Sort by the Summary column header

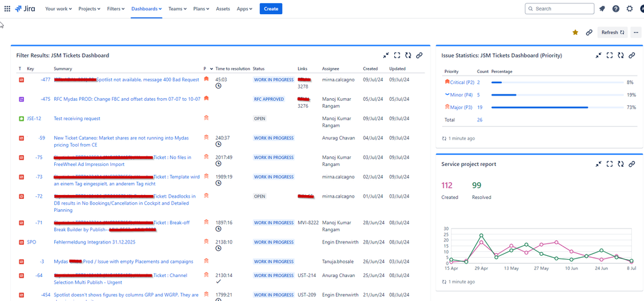pyautogui.click(x=63, y=68)
